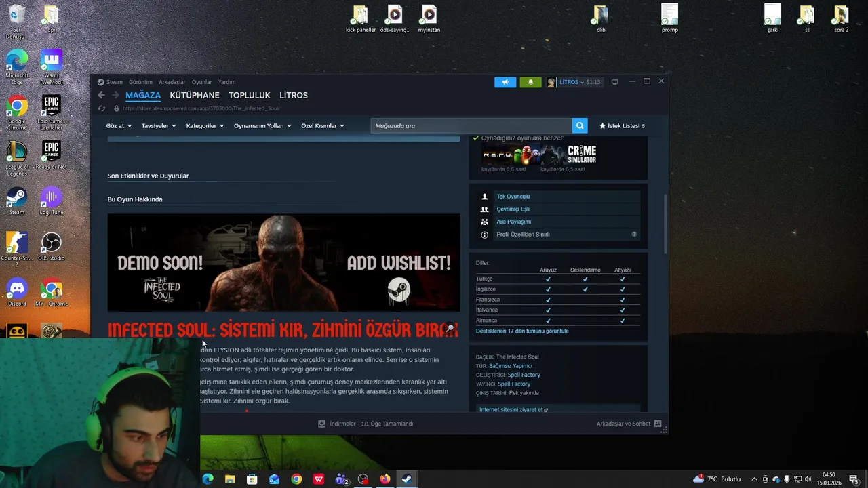Open League of Legends desktop icon

[17, 159]
